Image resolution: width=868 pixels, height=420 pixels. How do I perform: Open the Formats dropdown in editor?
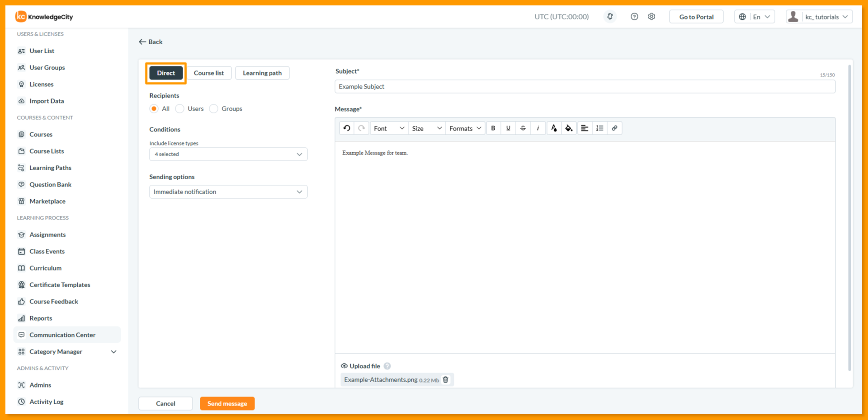click(x=465, y=128)
